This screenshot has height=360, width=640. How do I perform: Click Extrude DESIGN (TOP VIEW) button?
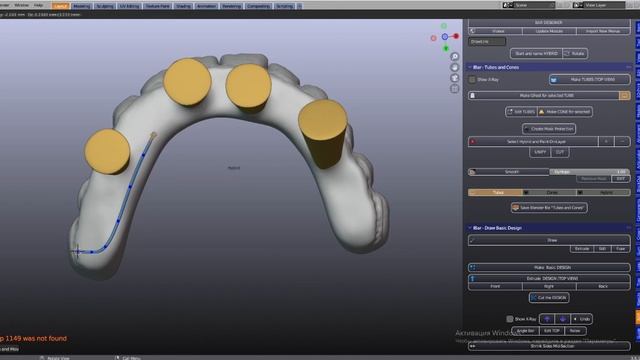pyautogui.click(x=549, y=278)
